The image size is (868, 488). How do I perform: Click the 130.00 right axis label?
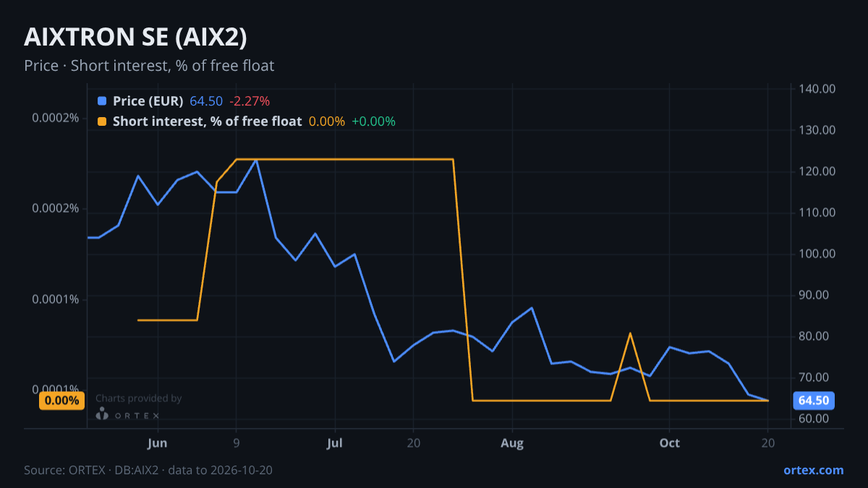[x=818, y=130]
